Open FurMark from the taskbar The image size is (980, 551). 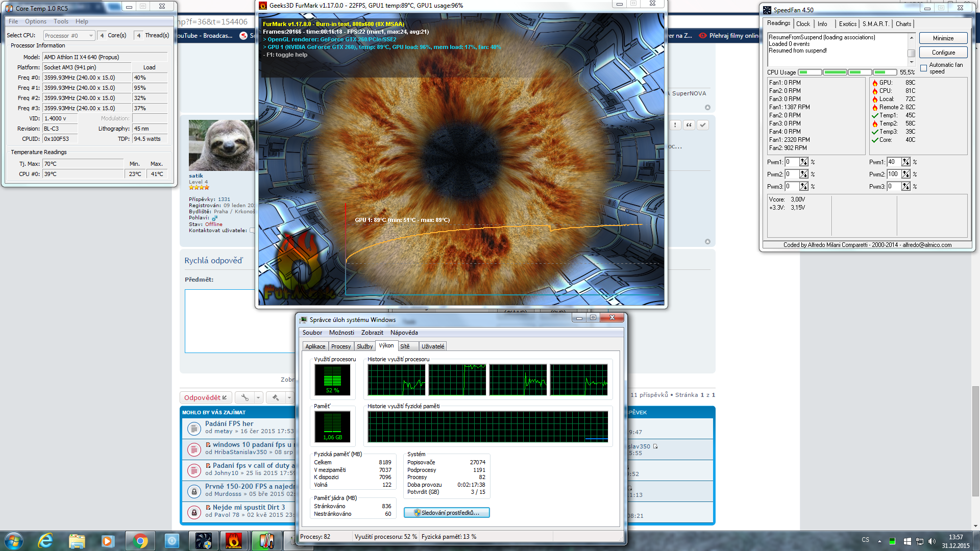[x=234, y=541]
